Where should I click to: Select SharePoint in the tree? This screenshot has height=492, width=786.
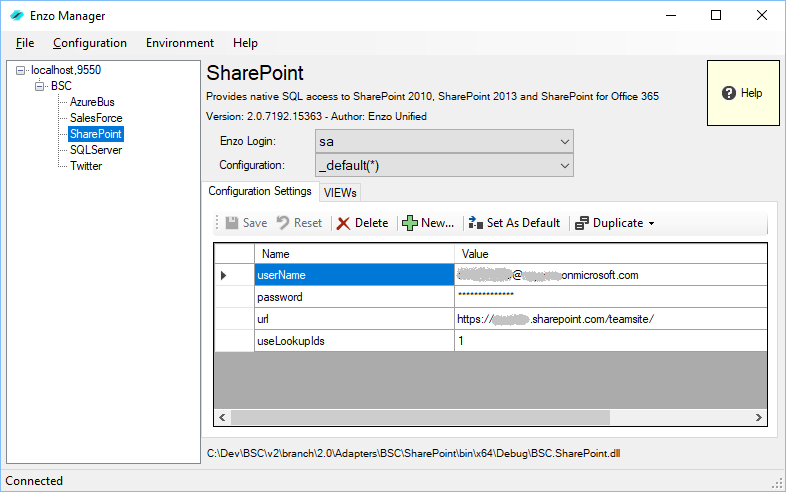(x=96, y=134)
